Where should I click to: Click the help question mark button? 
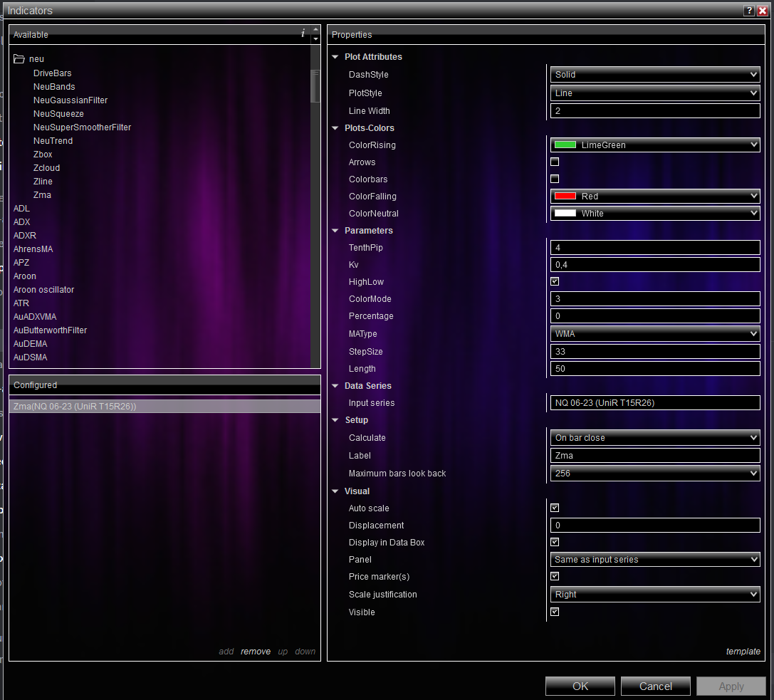(x=749, y=11)
